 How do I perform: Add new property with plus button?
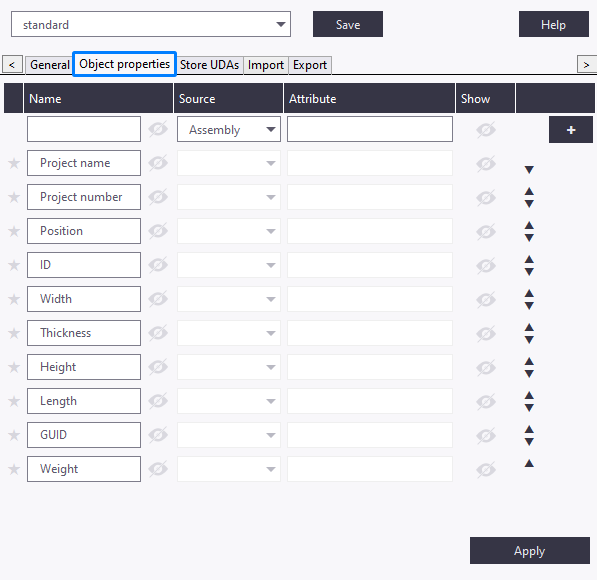(571, 130)
